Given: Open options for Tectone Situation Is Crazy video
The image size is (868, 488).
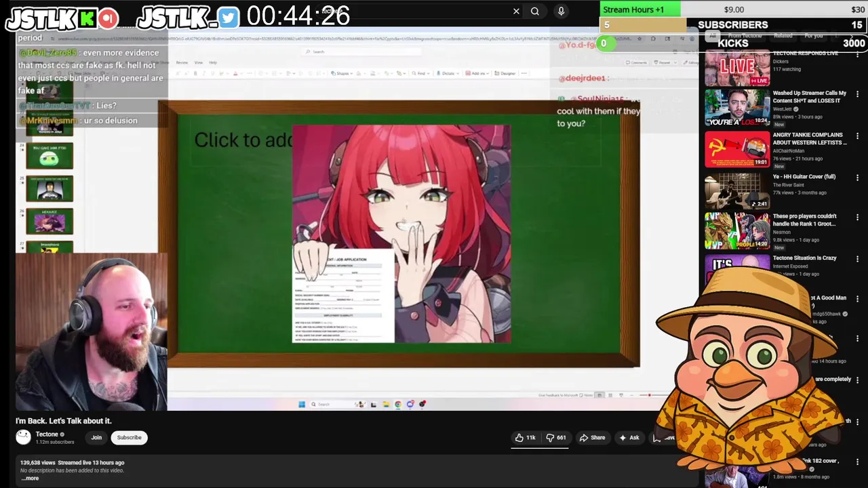Looking at the screenshot, I should click(857, 259).
